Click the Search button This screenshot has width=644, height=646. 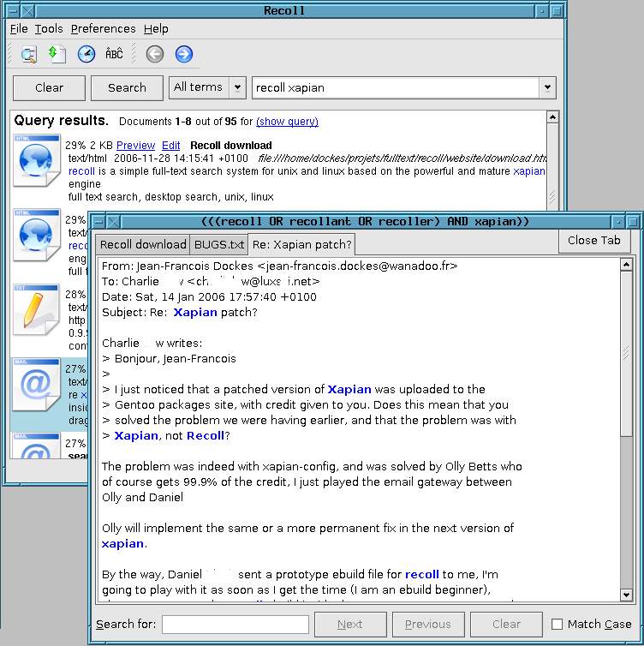pos(127,87)
